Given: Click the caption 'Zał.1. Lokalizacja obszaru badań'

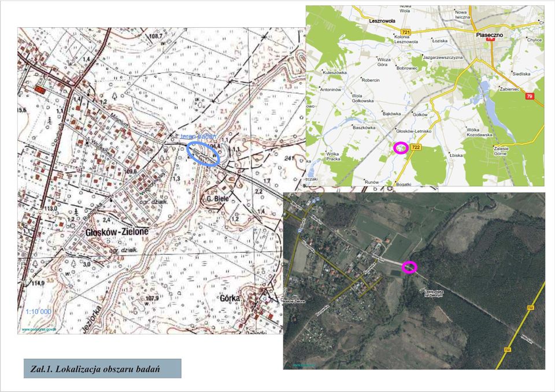Looking at the screenshot, I should pos(95,369).
